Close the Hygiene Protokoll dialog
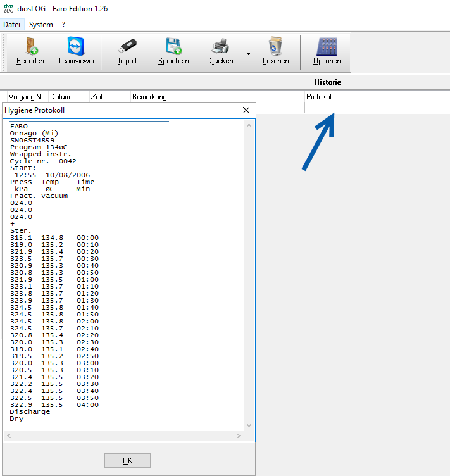This screenshot has width=450, height=476. (x=246, y=110)
